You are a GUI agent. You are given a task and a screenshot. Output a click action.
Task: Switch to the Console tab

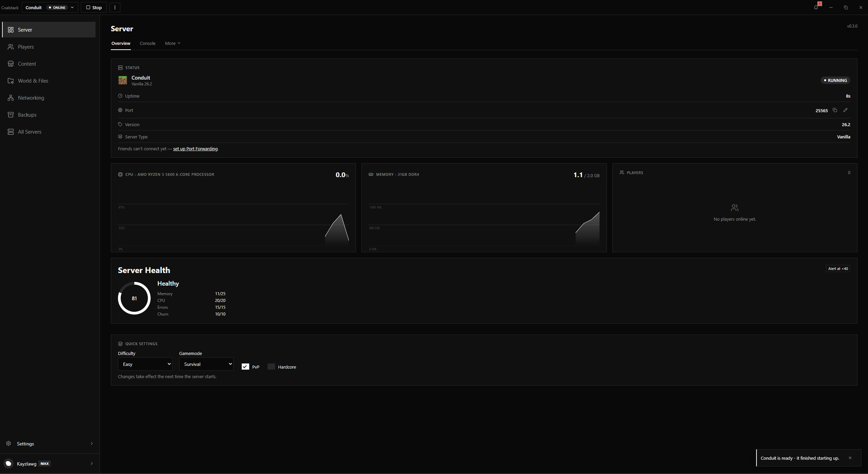pos(148,43)
